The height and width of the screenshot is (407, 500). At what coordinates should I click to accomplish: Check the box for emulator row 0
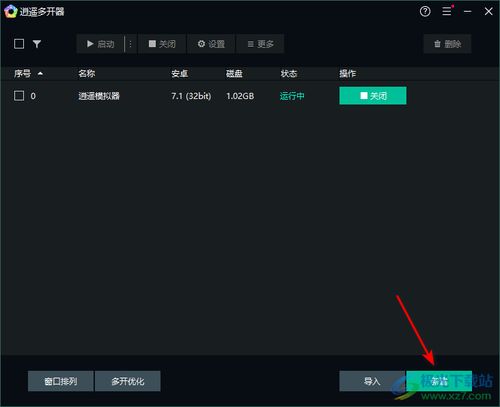[19, 96]
